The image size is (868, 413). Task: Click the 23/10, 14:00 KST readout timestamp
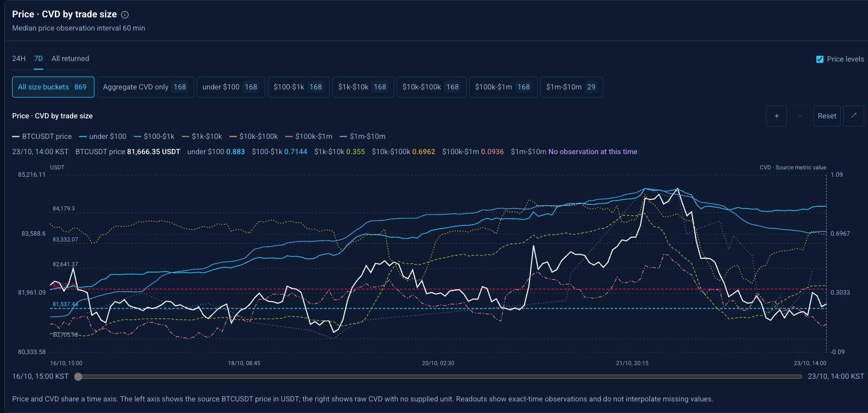tap(40, 152)
